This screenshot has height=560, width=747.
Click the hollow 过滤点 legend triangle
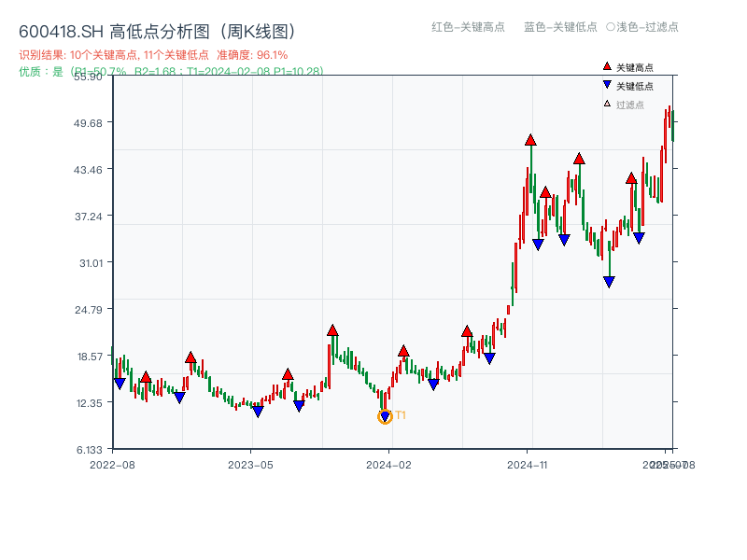(607, 104)
